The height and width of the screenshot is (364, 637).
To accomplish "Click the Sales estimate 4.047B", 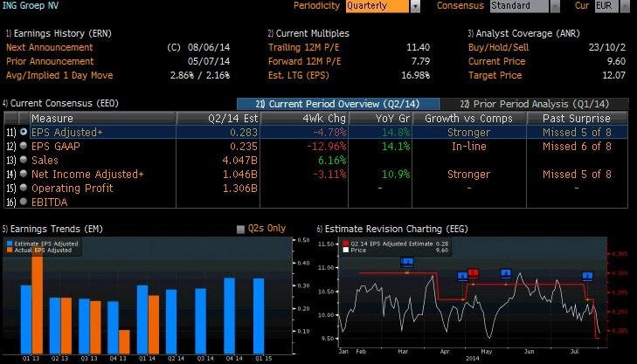I will [x=239, y=161].
